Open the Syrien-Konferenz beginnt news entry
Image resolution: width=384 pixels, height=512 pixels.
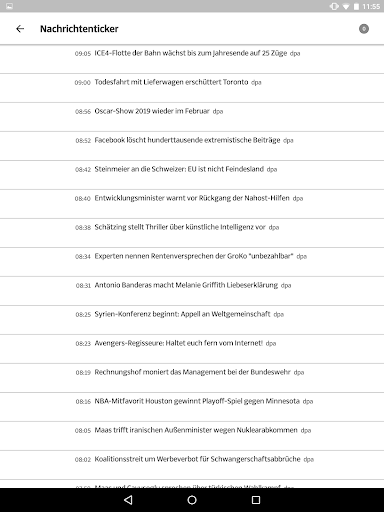[x=192, y=320]
